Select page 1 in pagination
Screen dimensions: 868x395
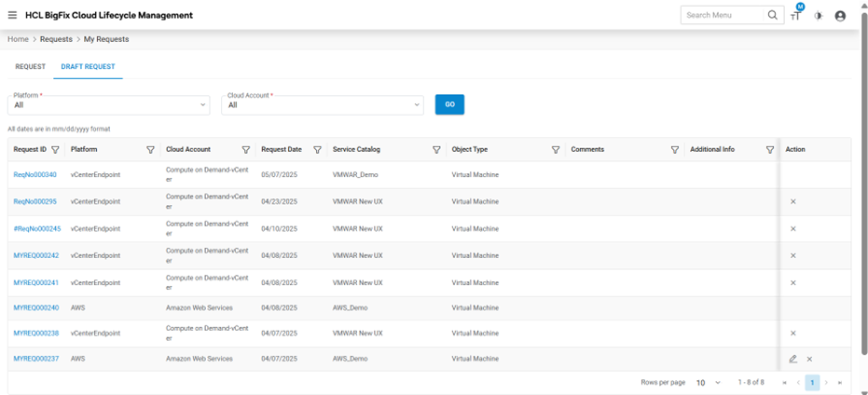coord(812,383)
